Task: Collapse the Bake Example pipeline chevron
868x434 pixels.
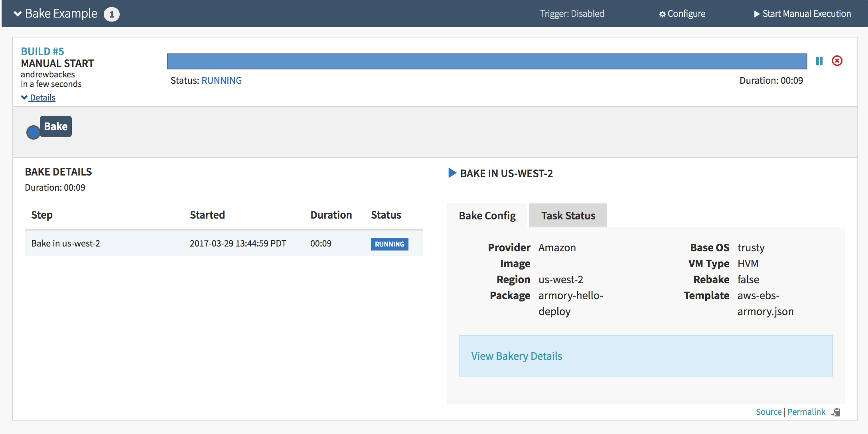Action: tap(18, 14)
